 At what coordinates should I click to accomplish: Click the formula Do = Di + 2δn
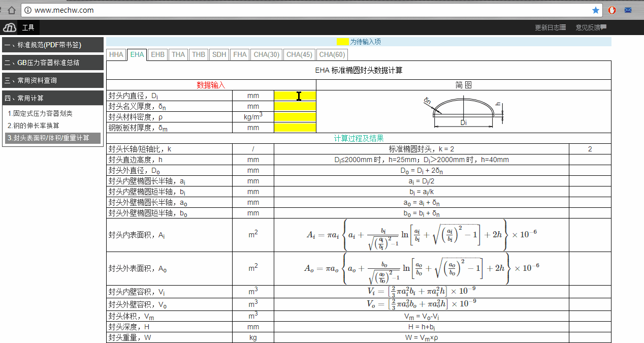click(421, 170)
